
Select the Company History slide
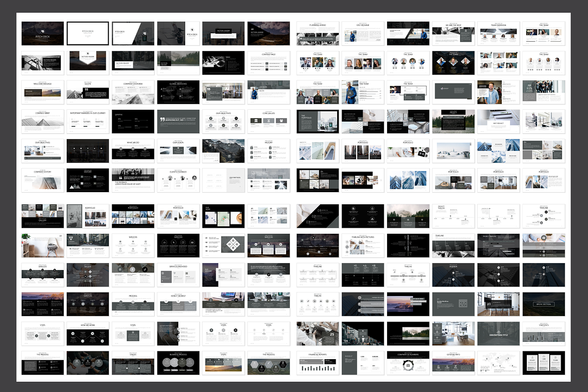tap(43, 180)
